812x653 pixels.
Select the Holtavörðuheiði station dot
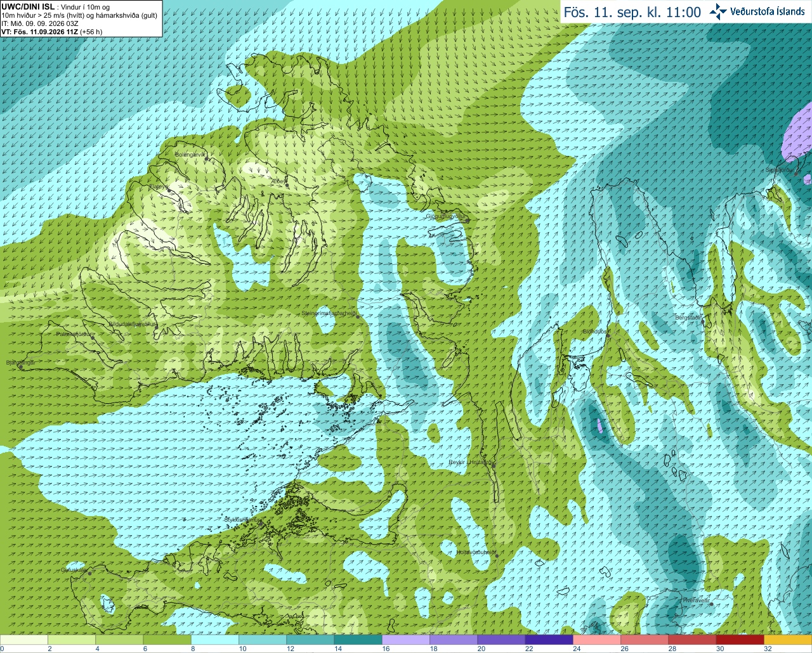[497, 556]
